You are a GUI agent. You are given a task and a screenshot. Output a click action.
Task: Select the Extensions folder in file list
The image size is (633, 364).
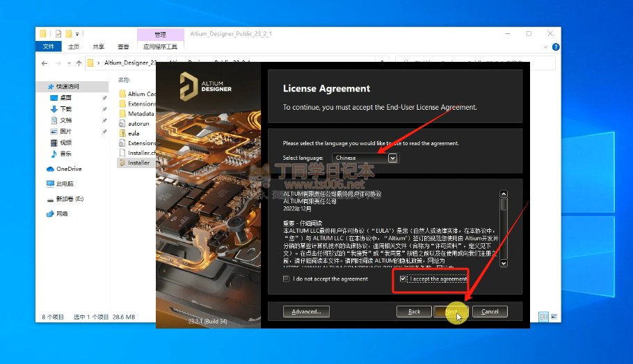tap(137, 104)
